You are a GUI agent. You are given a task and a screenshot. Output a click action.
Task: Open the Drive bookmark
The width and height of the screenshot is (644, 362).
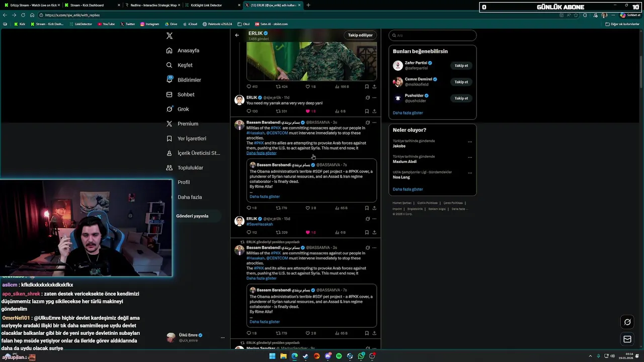coord(171,24)
